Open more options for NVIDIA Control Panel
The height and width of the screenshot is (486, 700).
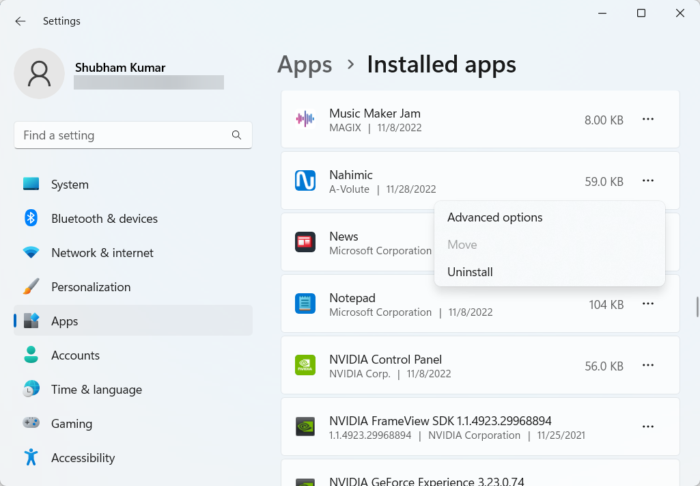(648, 366)
